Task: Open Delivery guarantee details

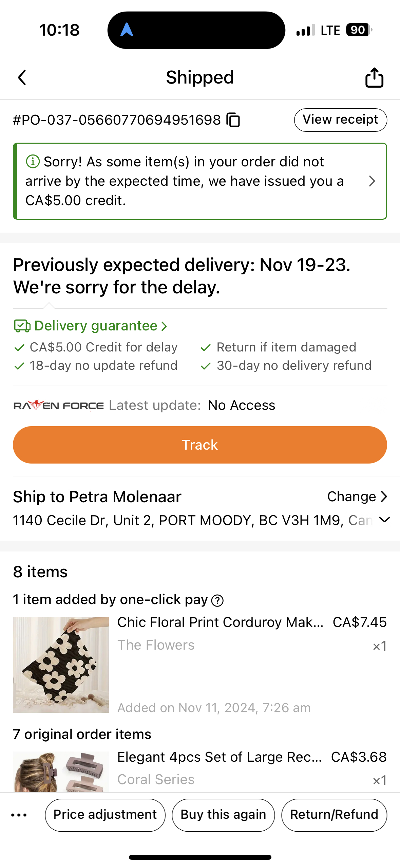Action: coord(96,326)
